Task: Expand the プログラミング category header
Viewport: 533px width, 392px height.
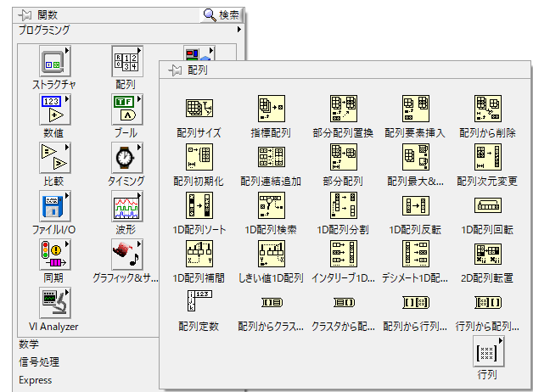Action: click(127, 30)
